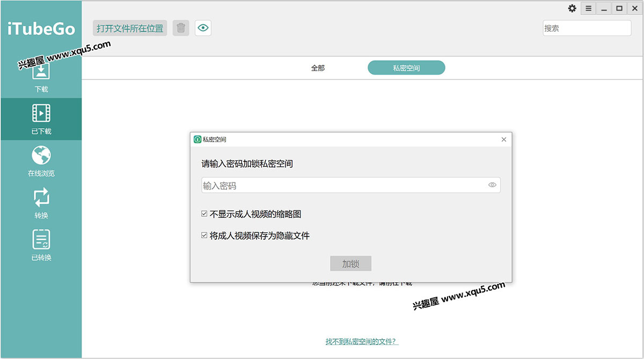Image resolution: width=644 pixels, height=359 pixels.
Task: Focus the 搜索 search box
Action: point(587,28)
